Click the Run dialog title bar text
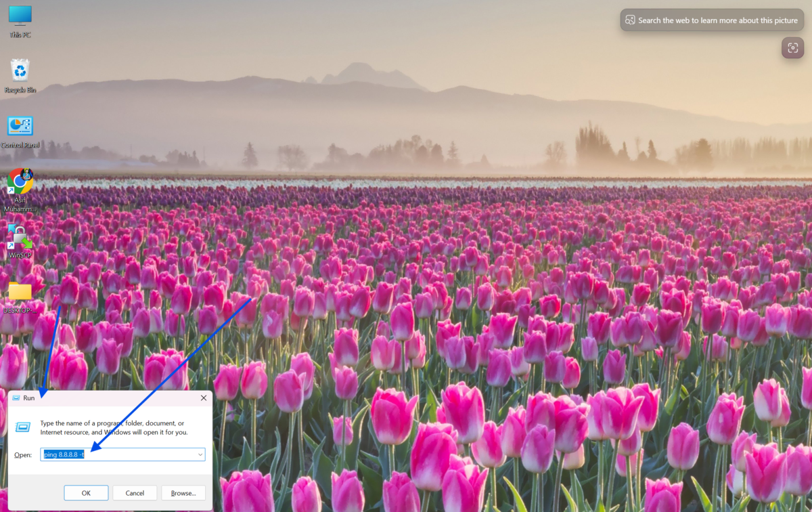This screenshot has height=512, width=812. click(x=28, y=398)
